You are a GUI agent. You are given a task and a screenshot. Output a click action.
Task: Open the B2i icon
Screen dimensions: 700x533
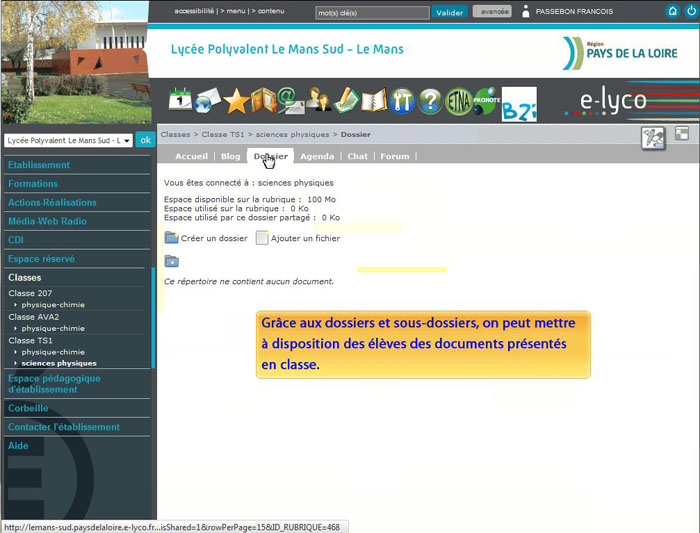(x=519, y=104)
